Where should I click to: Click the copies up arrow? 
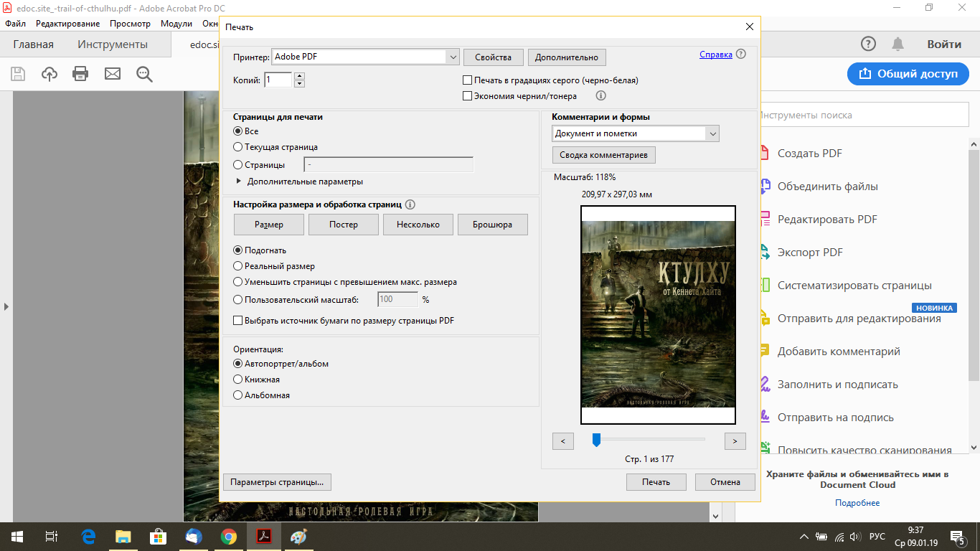299,76
